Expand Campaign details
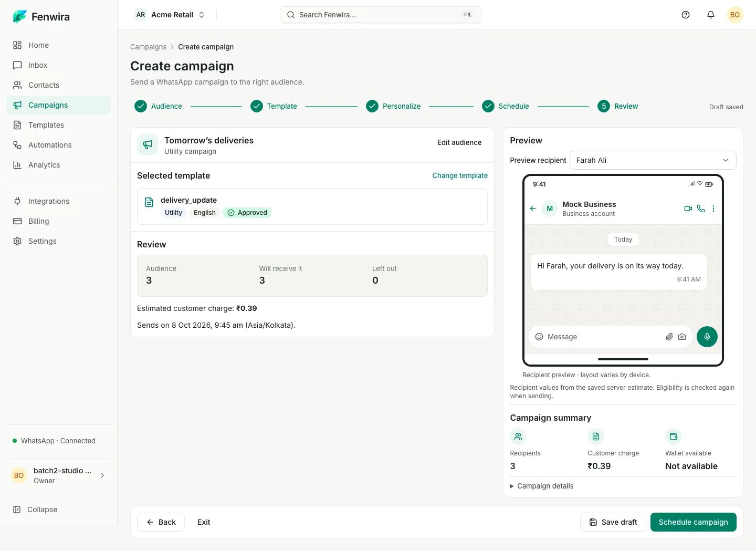The width and height of the screenshot is (756, 551). pyautogui.click(x=542, y=486)
